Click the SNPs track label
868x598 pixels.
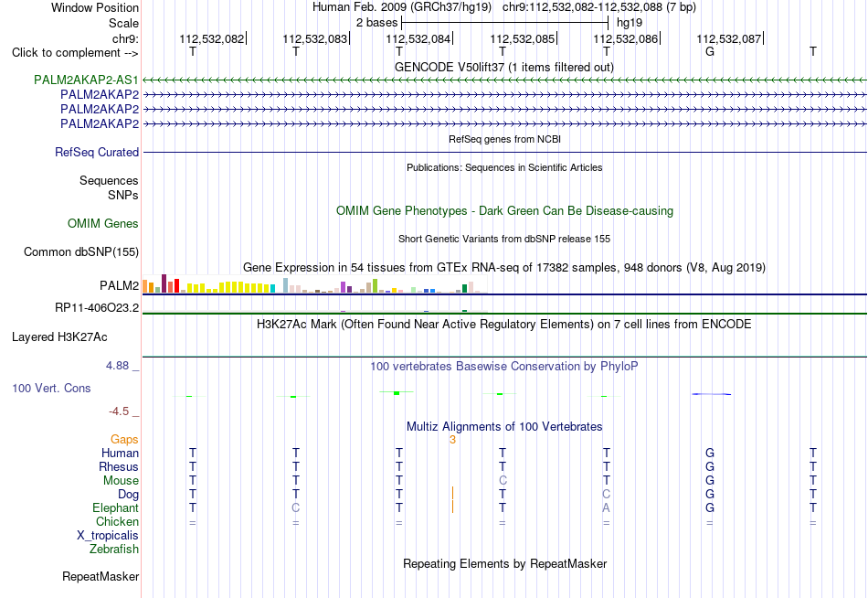tap(123, 195)
